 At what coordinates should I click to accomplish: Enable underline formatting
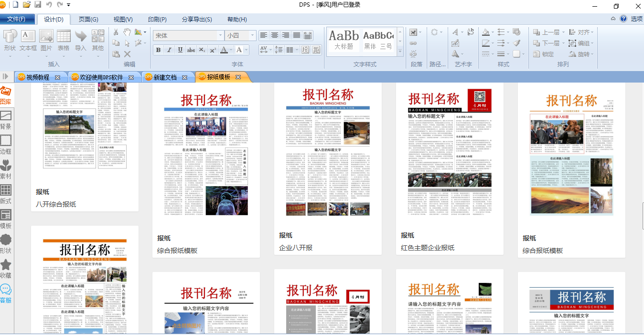click(179, 50)
